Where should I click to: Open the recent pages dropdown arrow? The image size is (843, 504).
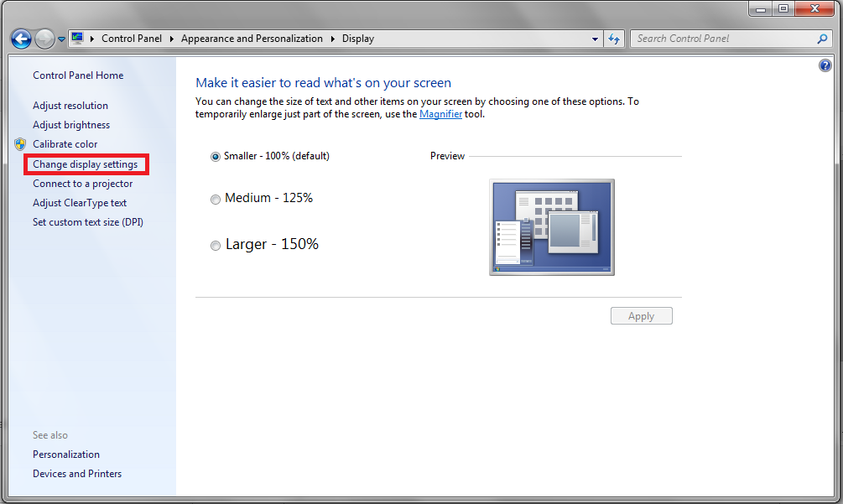coord(61,39)
